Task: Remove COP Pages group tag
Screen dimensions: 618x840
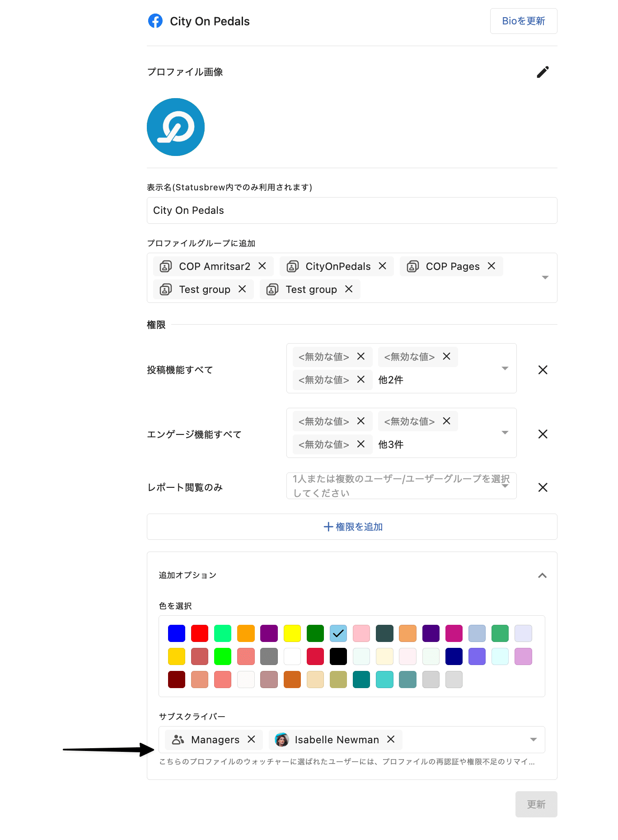Action: (492, 266)
